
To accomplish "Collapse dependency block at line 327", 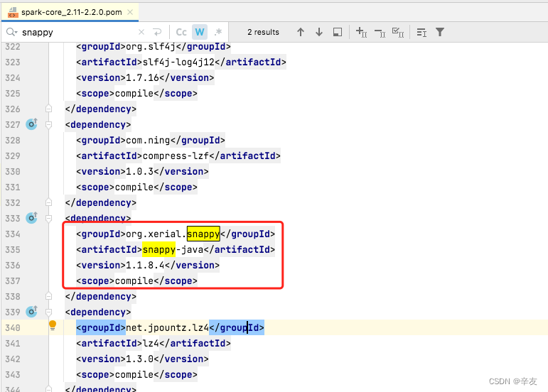I will tap(48, 124).
